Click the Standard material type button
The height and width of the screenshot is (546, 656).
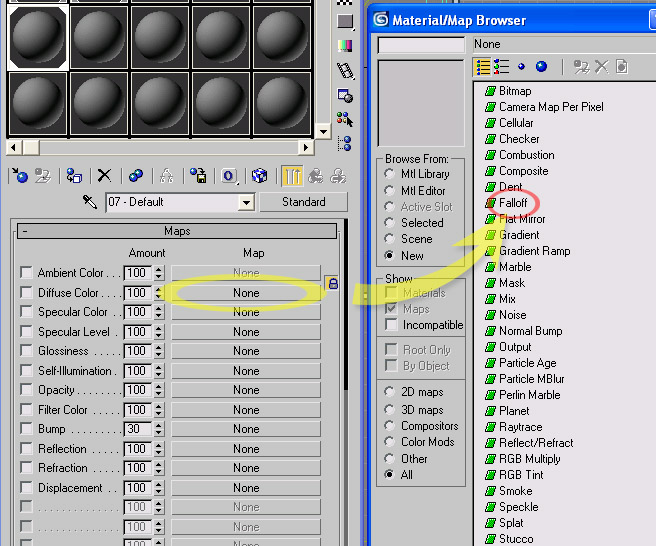pos(303,202)
